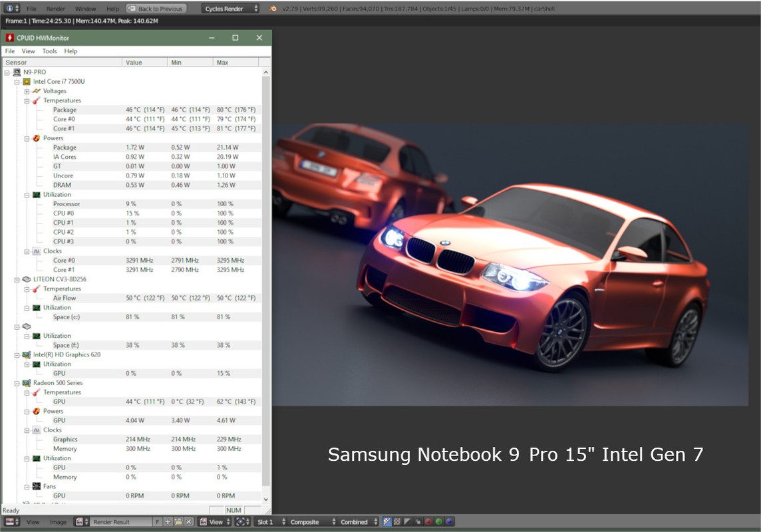Image resolution: width=761 pixels, height=532 pixels.
Task: Open HWMonitor View menu
Action: pos(28,51)
